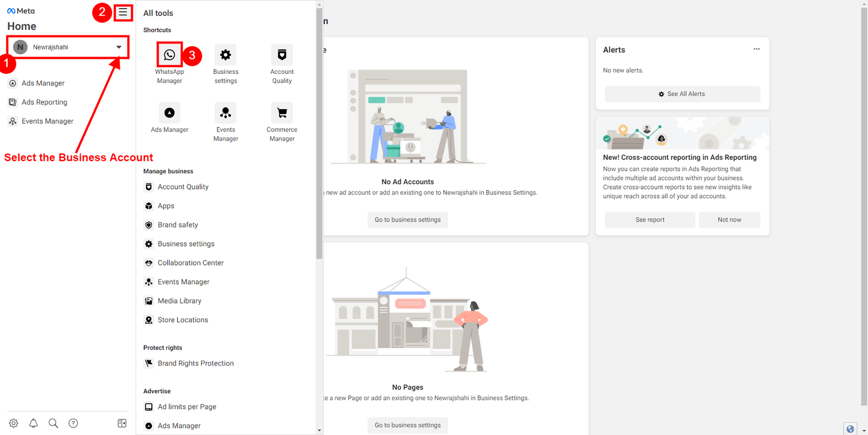Open settings gear in bottom-left corner
Image resolution: width=868 pixels, height=435 pixels.
tap(14, 423)
